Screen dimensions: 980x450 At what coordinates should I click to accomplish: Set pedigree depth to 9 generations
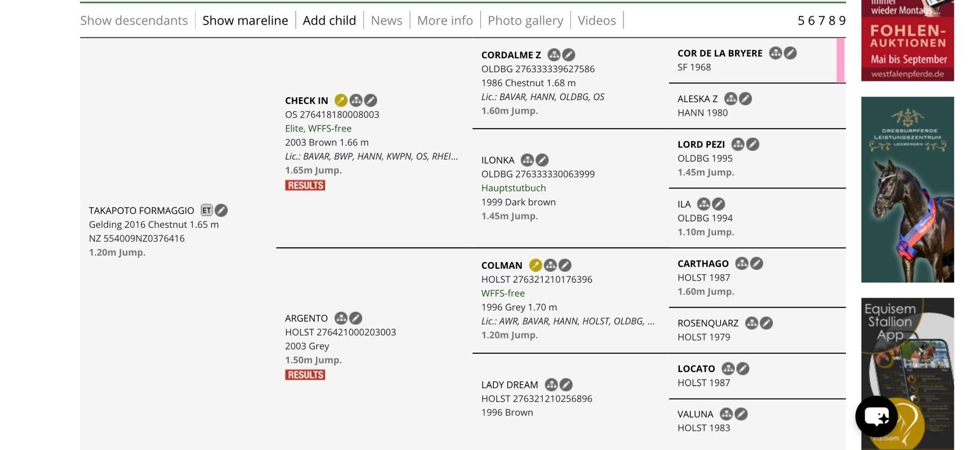[x=842, y=21]
